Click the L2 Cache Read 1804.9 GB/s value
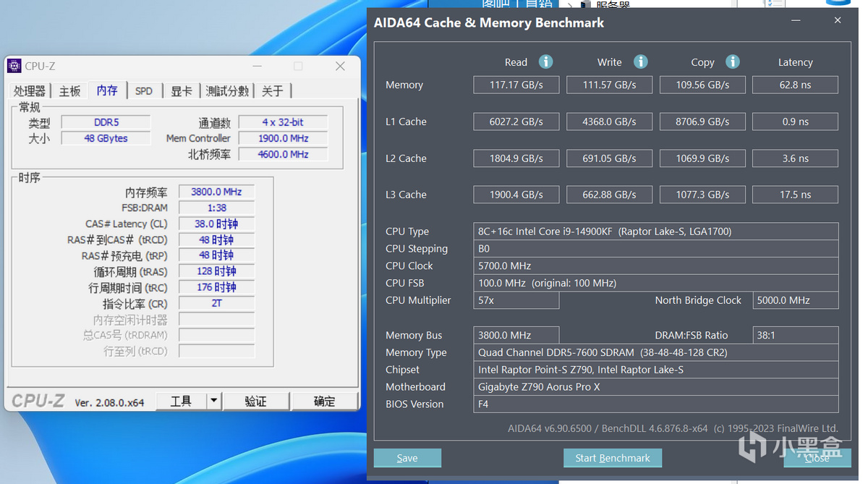The width and height of the screenshot is (868, 484). click(516, 158)
